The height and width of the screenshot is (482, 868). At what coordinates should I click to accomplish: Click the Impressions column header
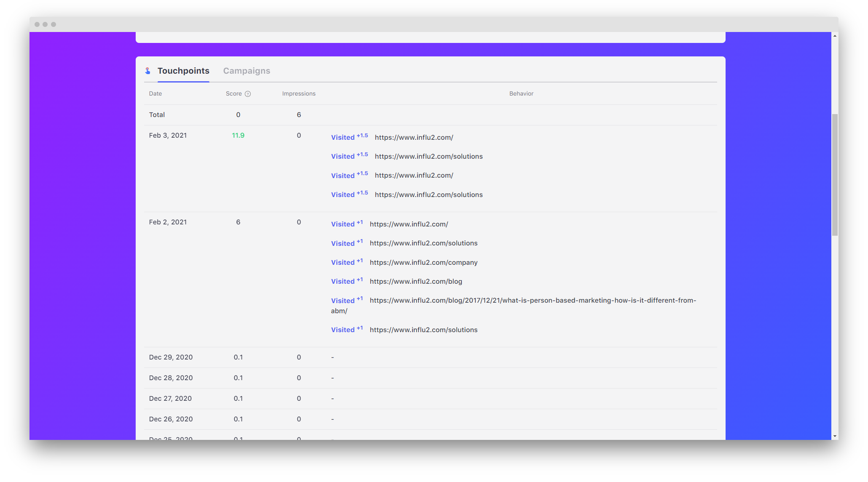(299, 93)
